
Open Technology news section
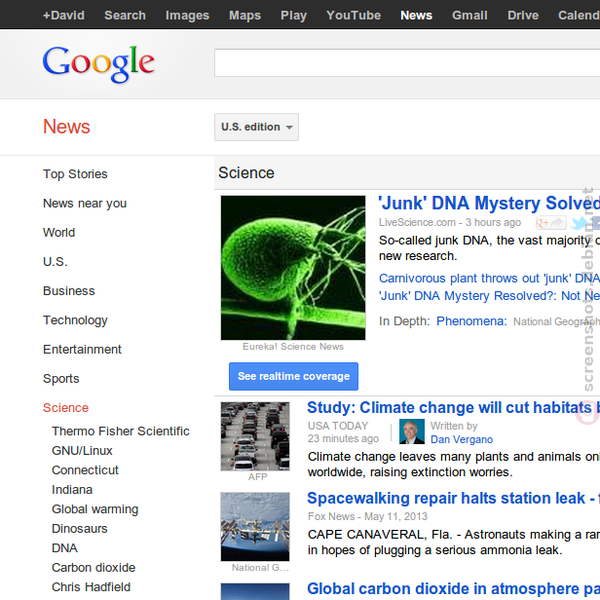75,320
